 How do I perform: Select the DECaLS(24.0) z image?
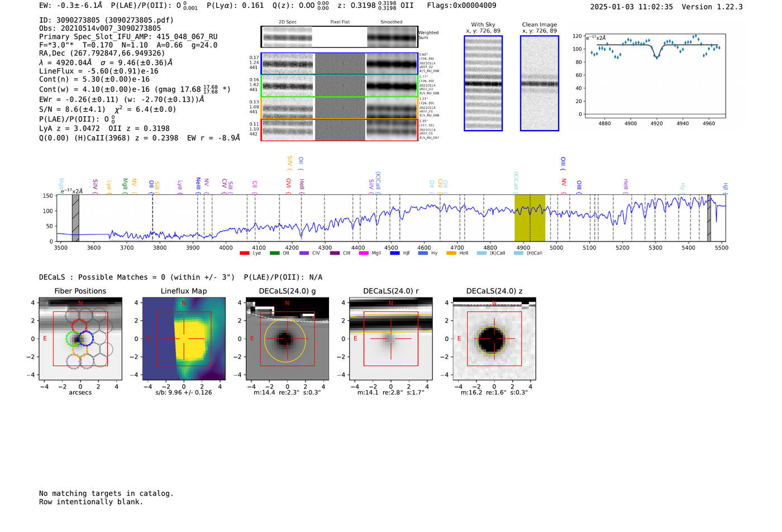494,338
